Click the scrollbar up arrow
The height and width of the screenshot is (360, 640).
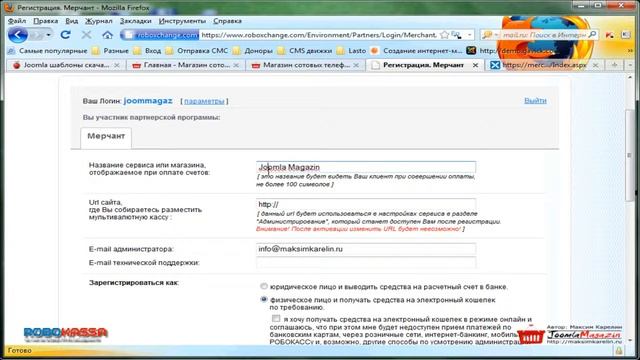(629, 78)
